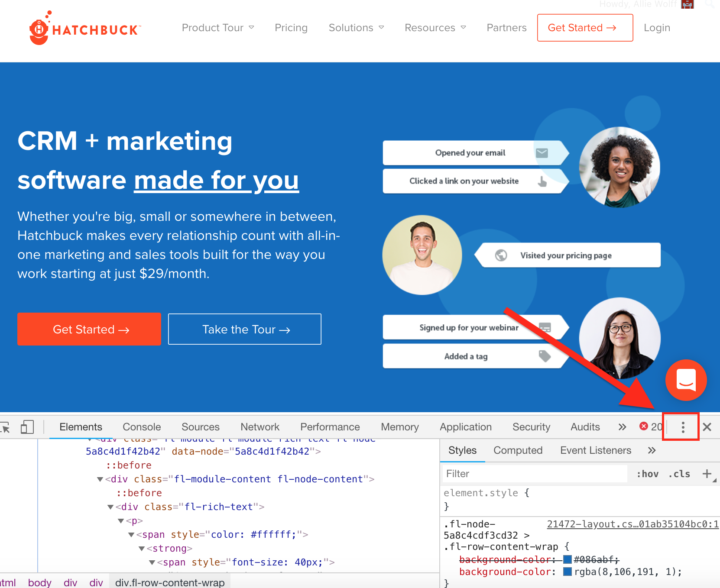The height and width of the screenshot is (588, 720).
Task: Open the Memory tab
Action: 400,427
